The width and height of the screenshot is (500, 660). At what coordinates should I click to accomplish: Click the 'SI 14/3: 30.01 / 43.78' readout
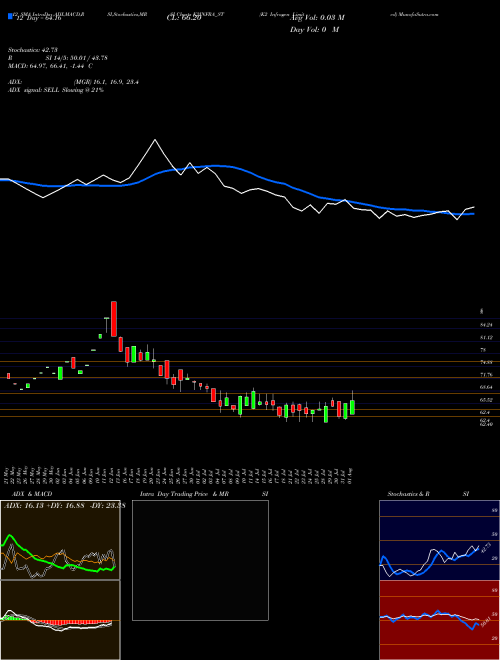tap(77, 58)
